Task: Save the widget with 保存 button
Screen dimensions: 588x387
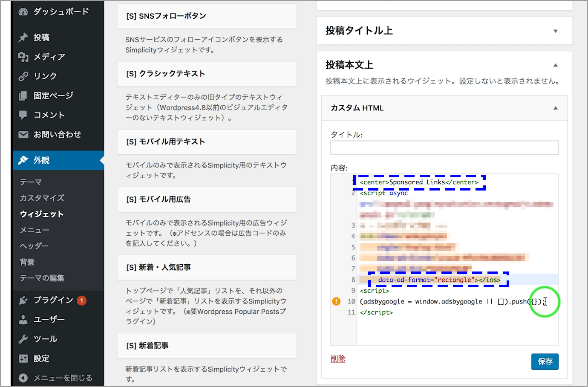Action: pyautogui.click(x=545, y=361)
